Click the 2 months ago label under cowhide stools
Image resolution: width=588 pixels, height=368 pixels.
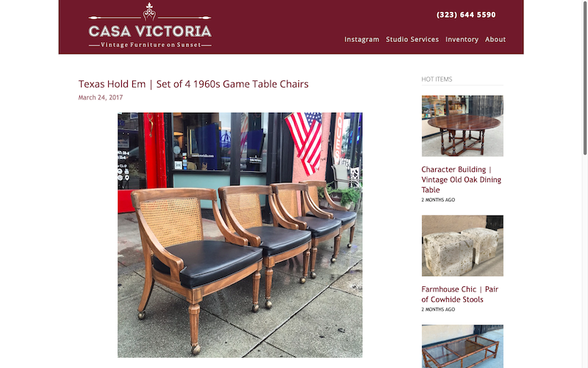[438, 309]
